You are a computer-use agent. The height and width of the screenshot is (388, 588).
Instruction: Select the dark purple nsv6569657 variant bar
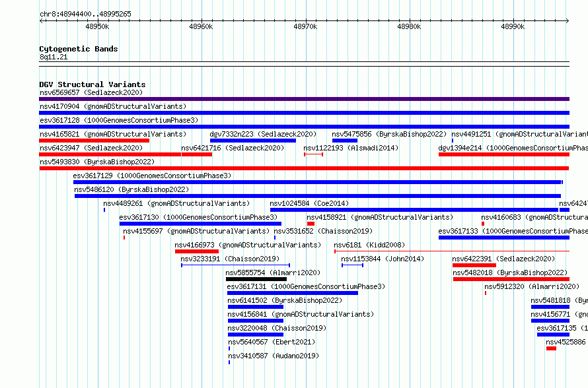coord(304,99)
